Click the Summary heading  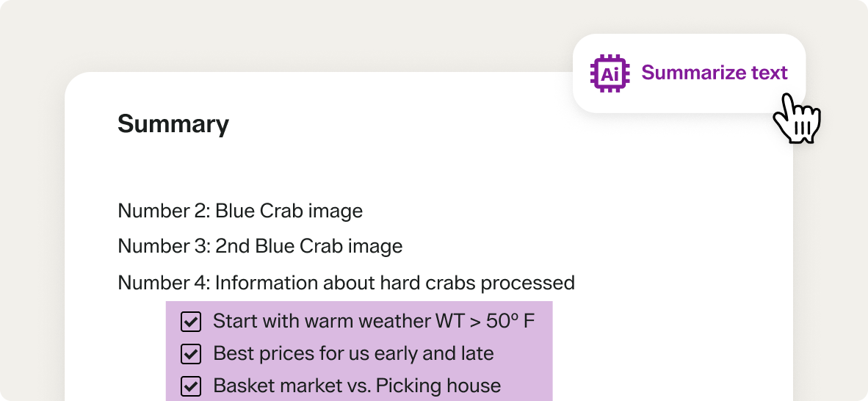173,124
